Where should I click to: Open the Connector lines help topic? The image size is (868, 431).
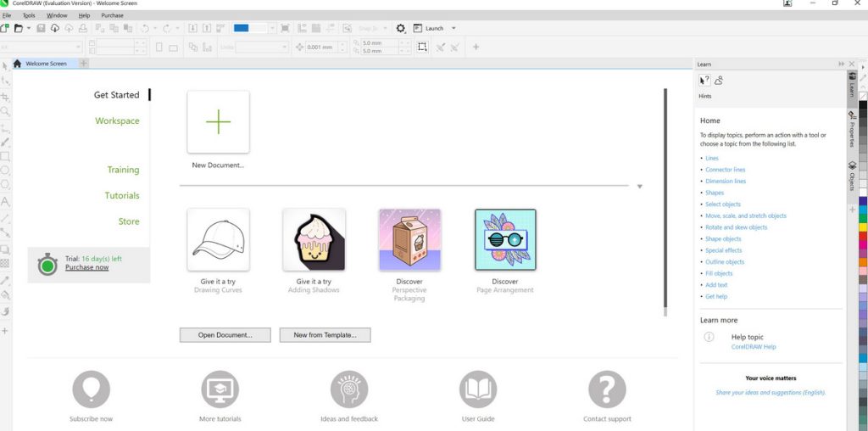point(726,170)
